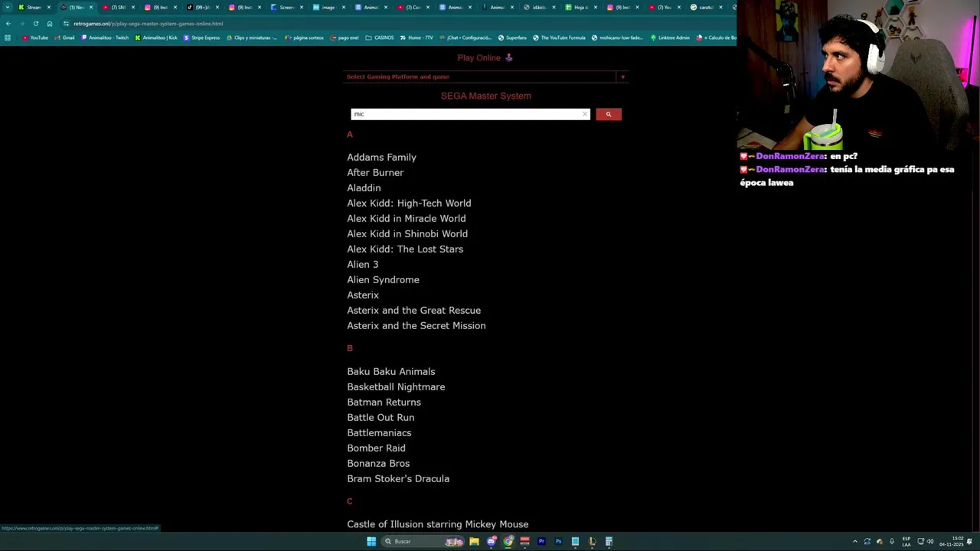Open Alex Kidd: The Lost Stars
The width and height of the screenshot is (980, 551).
[405, 249]
